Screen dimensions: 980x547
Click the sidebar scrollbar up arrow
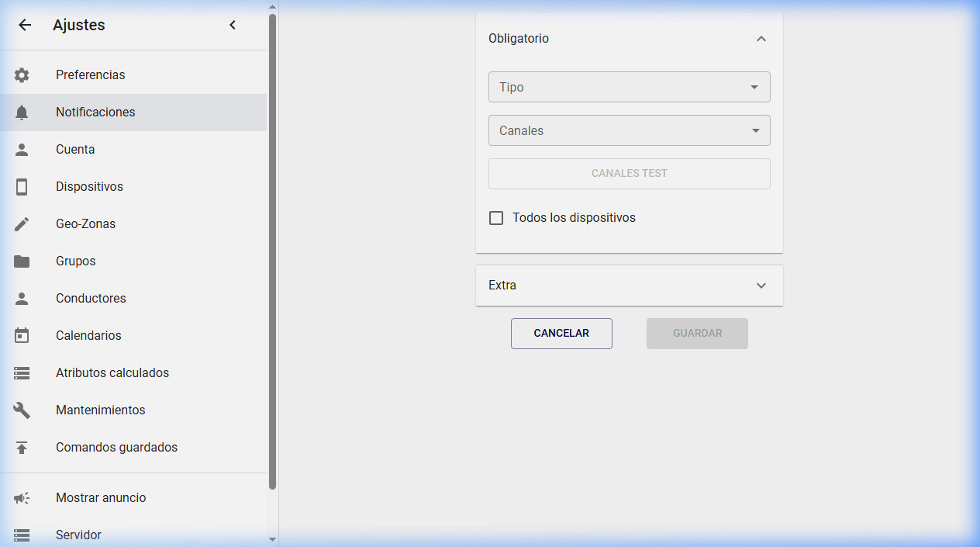[x=272, y=7]
